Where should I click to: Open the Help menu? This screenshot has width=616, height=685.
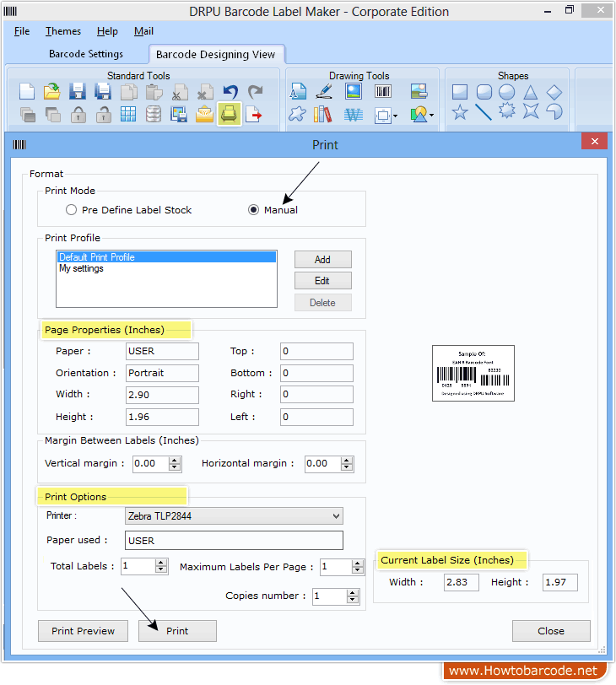(107, 31)
